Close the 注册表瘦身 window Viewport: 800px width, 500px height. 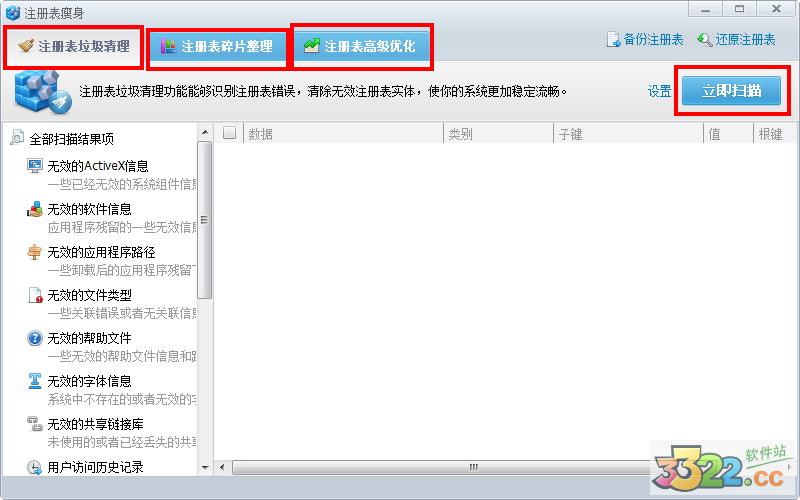point(776,9)
